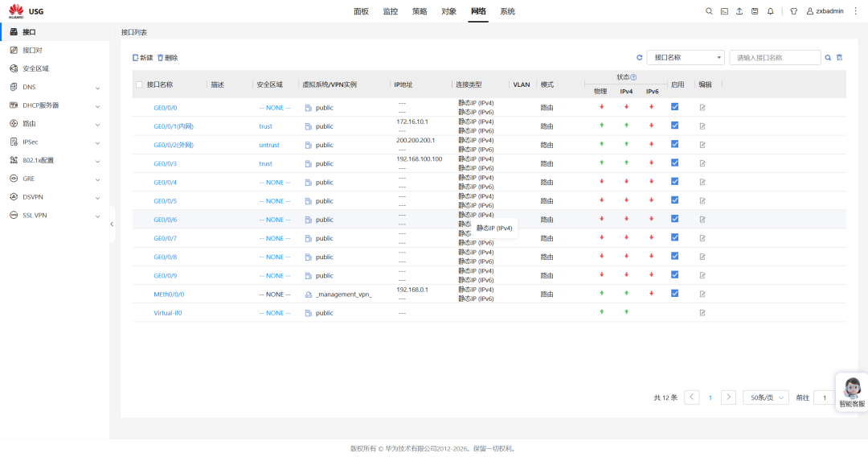Toggle enable checkbox for GE0/0/3
Screen dimensions: 868x457
click(x=674, y=163)
